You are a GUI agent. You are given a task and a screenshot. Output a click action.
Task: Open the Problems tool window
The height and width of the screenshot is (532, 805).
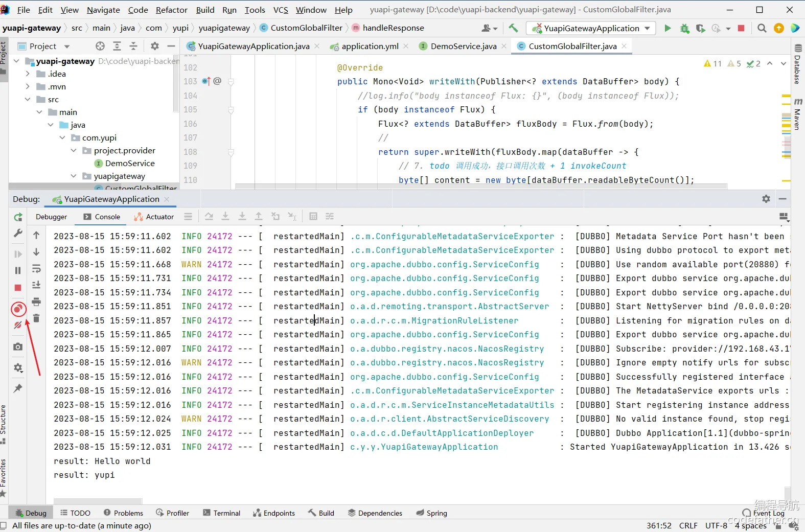click(123, 513)
